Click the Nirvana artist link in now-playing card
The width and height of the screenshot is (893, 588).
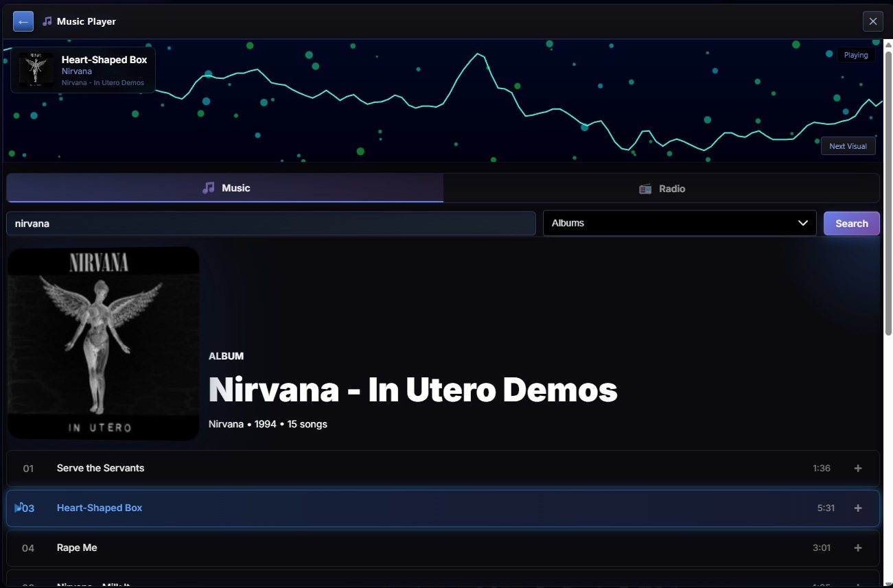[x=77, y=71]
